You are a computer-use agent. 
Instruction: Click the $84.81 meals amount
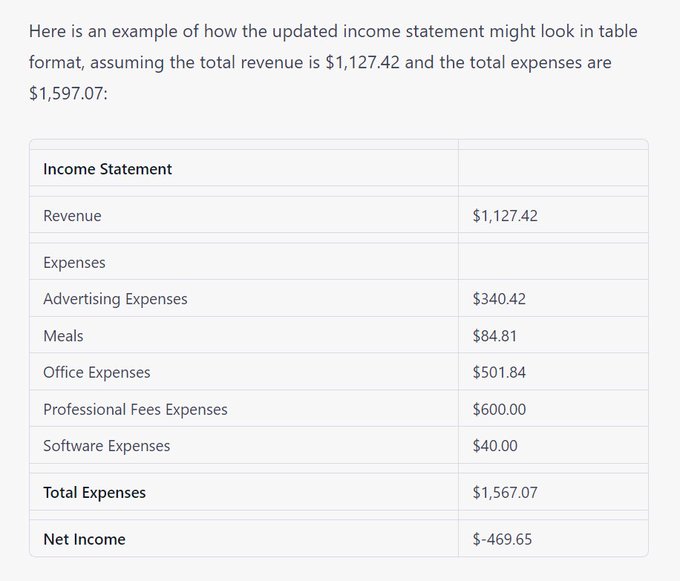(x=495, y=336)
